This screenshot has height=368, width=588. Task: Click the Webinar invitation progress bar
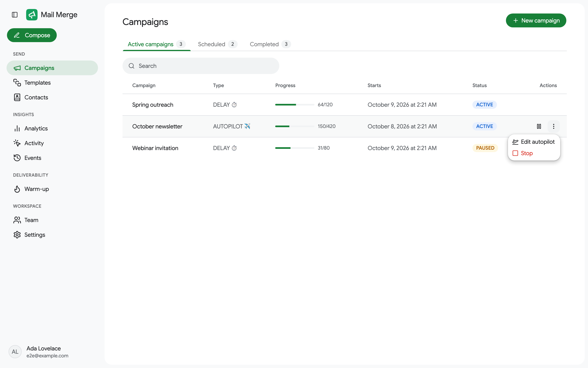click(295, 148)
